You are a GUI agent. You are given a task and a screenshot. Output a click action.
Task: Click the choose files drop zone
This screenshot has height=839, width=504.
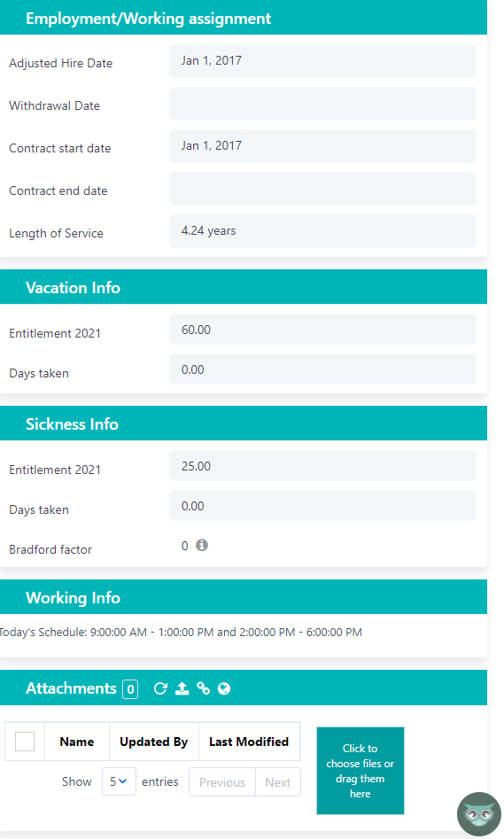[x=361, y=771]
